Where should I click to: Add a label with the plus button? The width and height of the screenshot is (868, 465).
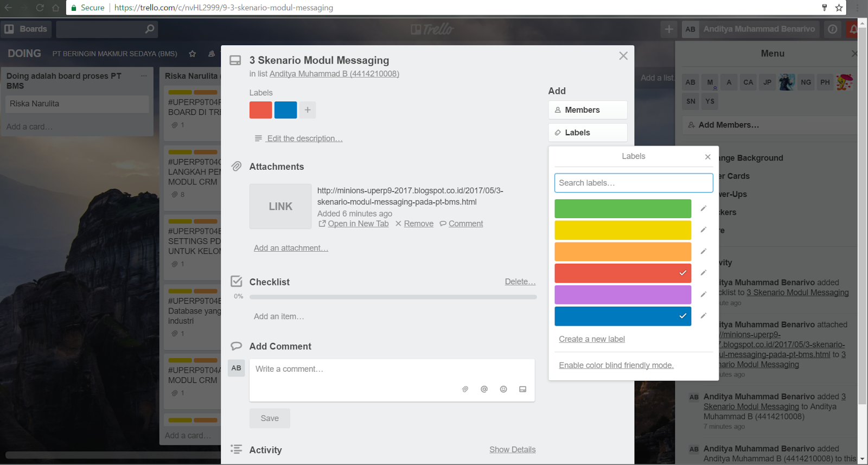click(308, 110)
